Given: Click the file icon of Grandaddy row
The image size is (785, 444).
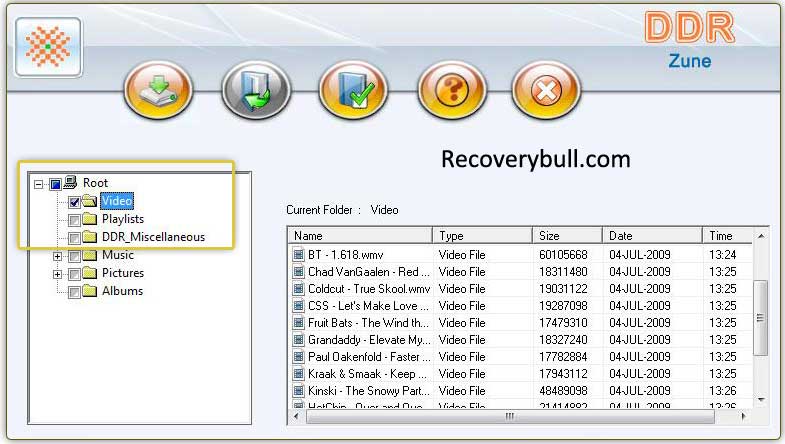Looking at the screenshot, I should (x=298, y=340).
